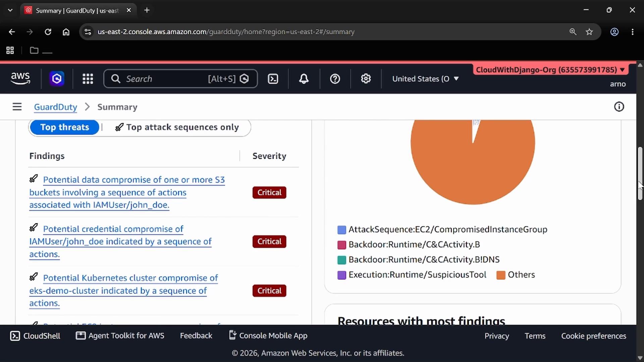Open the S3 buckets data compromise finding

tap(127, 192)
